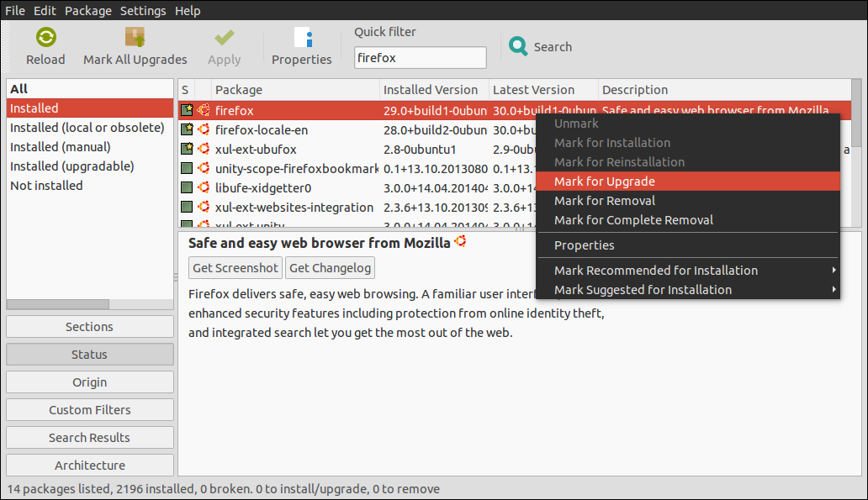
Task: Click the Ubuntu support icon beside xul-ext-ubufox
Action: 204,149
